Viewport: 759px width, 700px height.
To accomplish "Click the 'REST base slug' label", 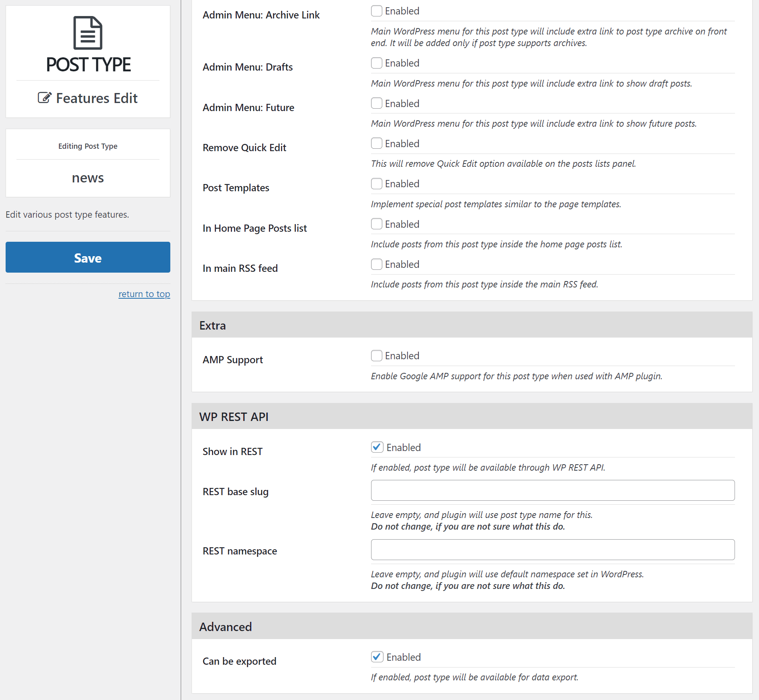I will coord(236,492).
